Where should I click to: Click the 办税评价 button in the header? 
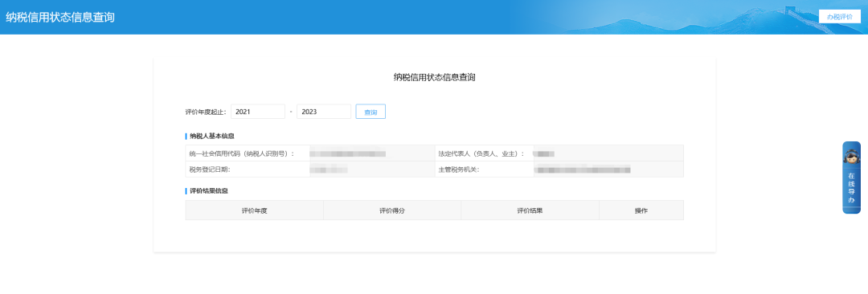pyautogui.click(x=839, y=17)
